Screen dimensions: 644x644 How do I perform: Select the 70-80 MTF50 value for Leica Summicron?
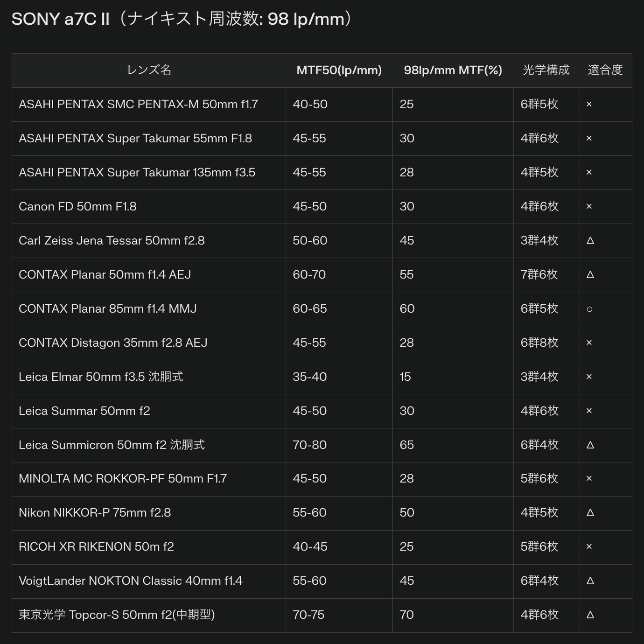tap(310, 445)
